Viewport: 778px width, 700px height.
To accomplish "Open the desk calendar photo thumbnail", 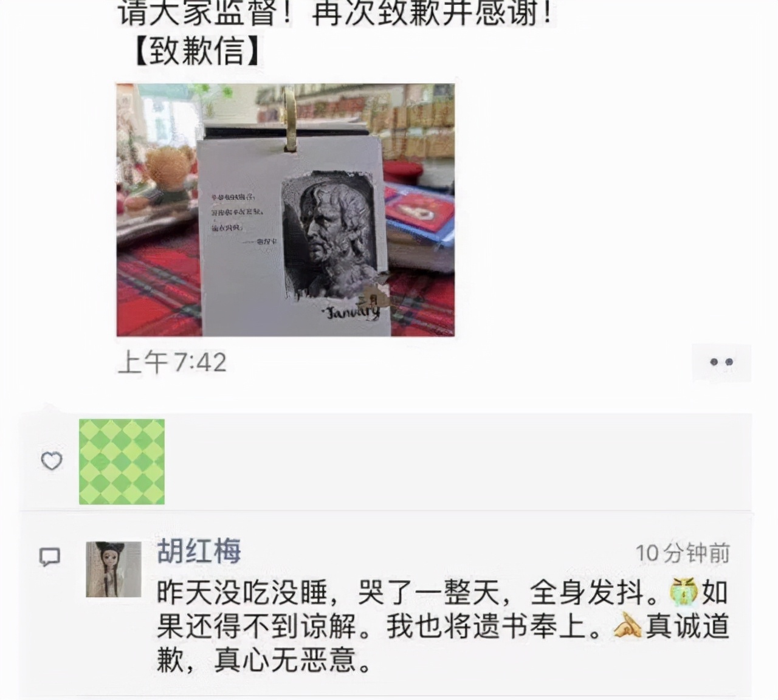I will pos(286,210).
